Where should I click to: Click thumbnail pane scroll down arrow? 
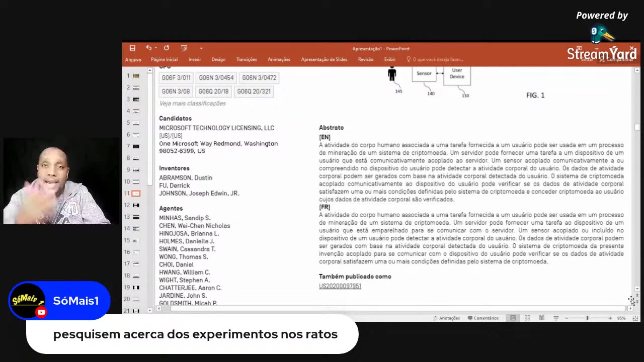(150, 311)
